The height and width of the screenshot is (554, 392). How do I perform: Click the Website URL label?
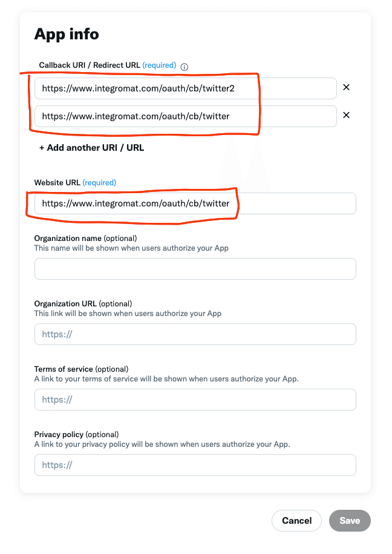pyautogui.click(x=57, y=183)
